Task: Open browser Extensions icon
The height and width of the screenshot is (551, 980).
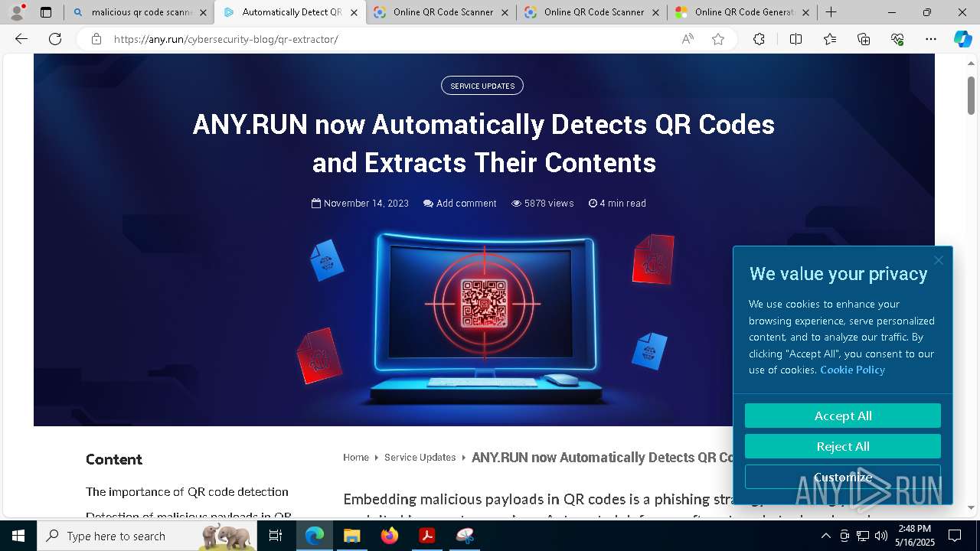Action: tap(759, 39)
